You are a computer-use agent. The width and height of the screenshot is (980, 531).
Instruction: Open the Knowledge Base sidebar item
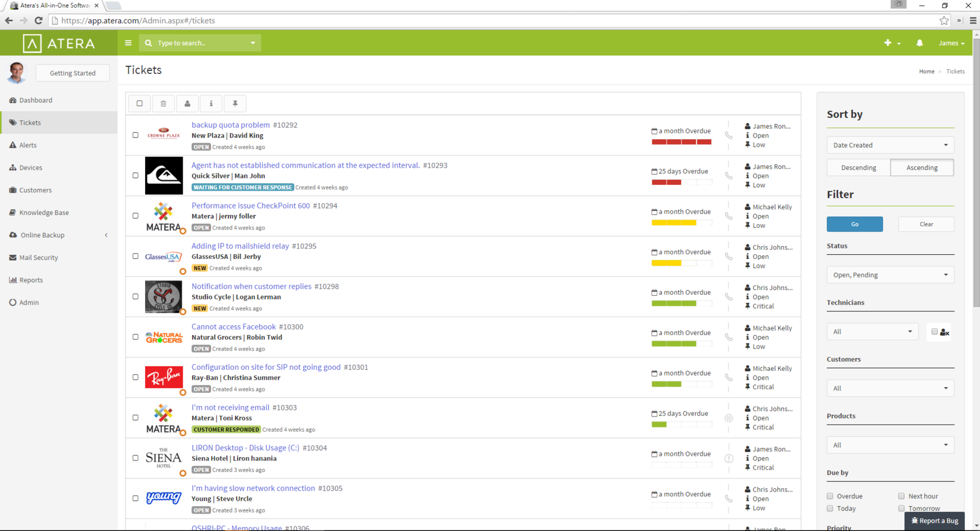click(58, 213)
